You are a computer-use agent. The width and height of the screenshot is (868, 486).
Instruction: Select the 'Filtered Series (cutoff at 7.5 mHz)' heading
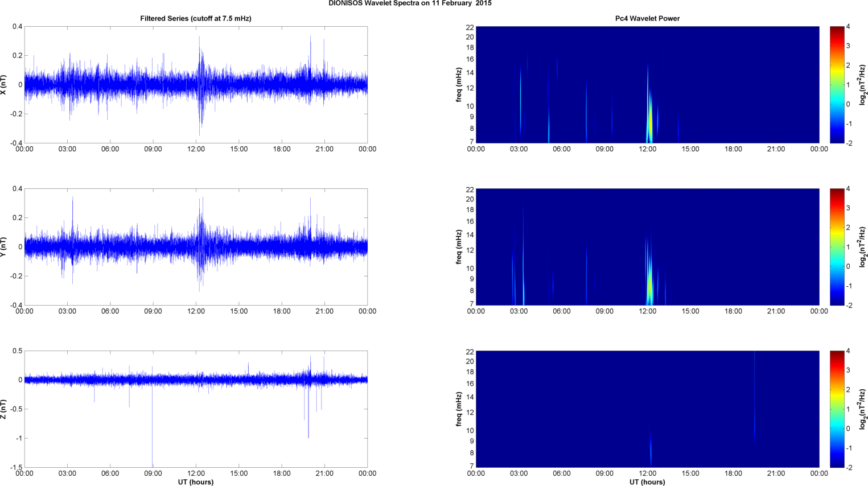click(196, 18)
